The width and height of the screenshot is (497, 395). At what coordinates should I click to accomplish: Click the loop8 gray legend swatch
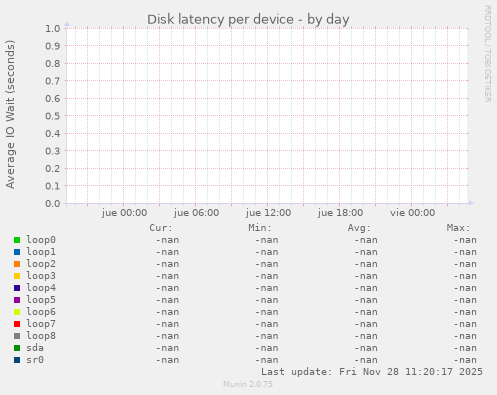tap(17, 336)
